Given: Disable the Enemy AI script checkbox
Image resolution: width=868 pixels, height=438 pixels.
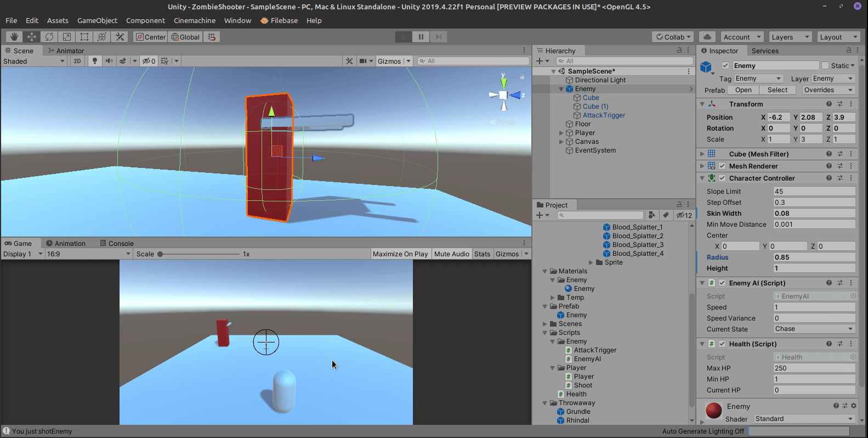Looking at the screenshot, I should 722,283.
